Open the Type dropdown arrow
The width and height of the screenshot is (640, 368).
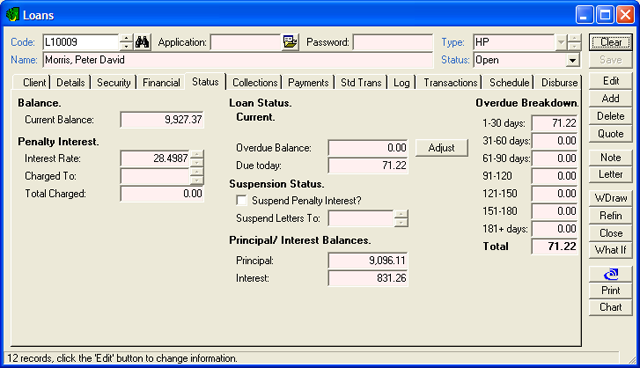pos(561,42)
